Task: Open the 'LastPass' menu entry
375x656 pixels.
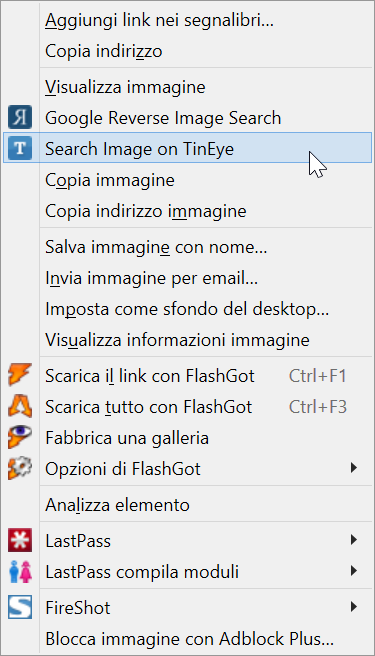Action: (187, 541)
